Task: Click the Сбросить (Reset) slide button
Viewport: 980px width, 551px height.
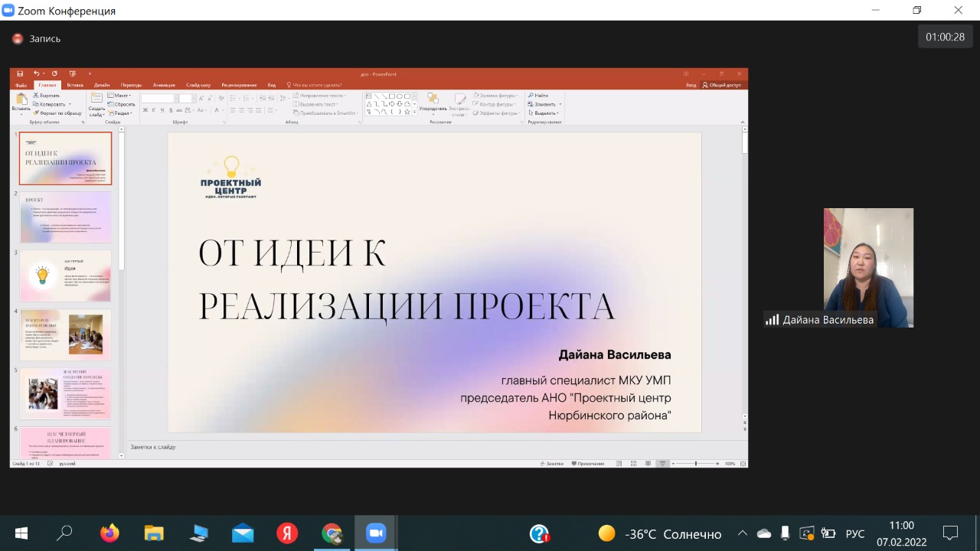Action: click(x=122, y=104)
